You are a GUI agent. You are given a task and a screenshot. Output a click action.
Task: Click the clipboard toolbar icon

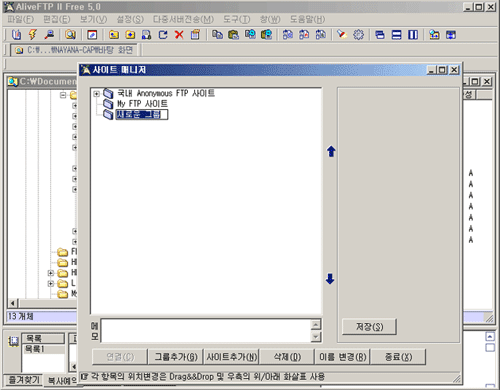195,35
